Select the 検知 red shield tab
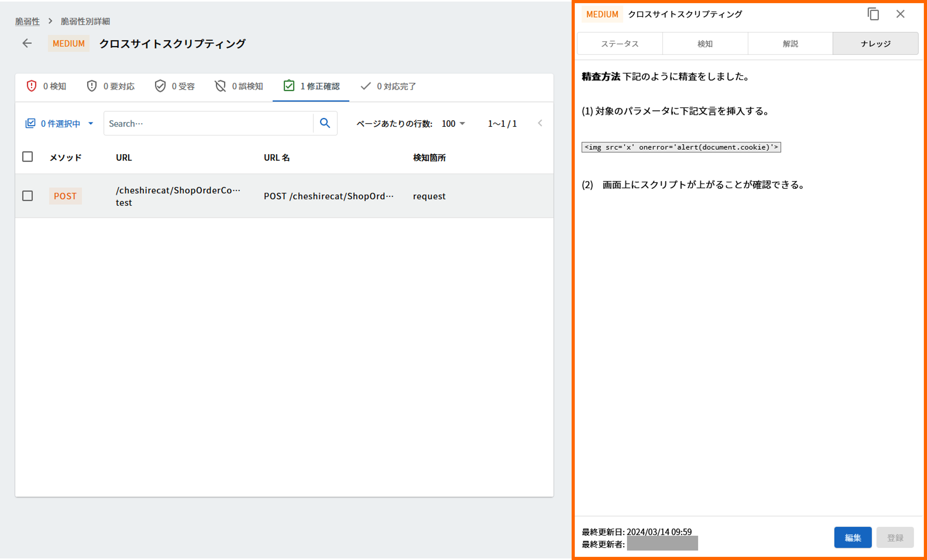The width and height of the screenshot is (927, 560). pos(46,86)
